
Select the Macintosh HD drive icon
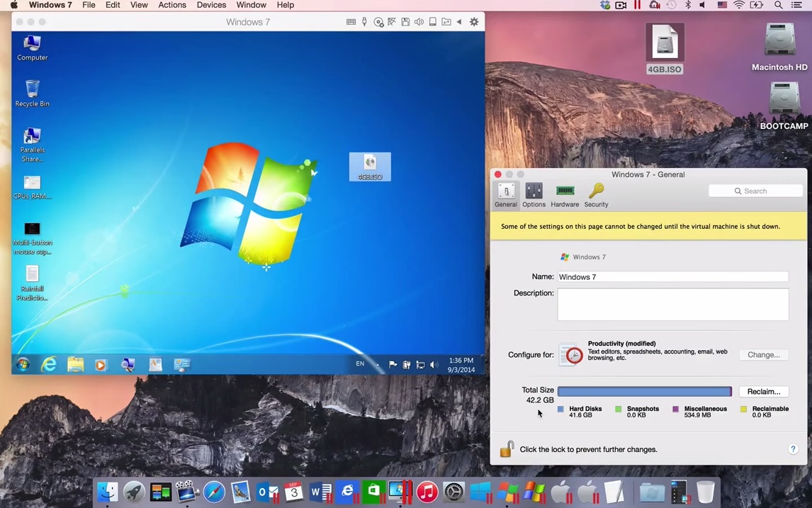(779, 47)
